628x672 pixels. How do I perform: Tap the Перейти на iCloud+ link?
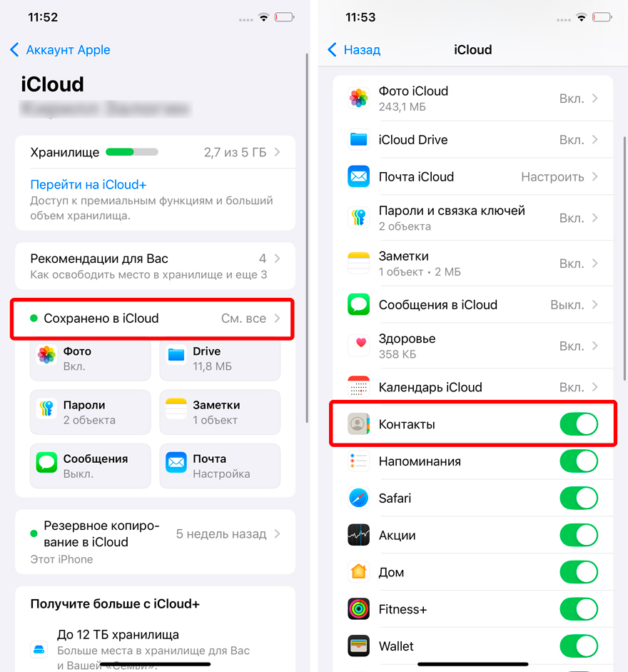click(88, 185)
